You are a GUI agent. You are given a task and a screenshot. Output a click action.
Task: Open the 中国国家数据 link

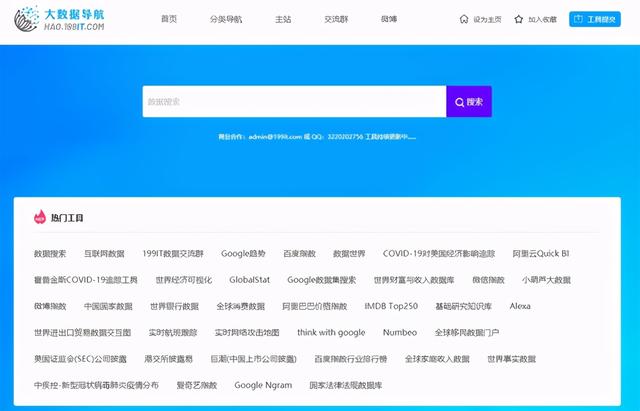point(108,306)
